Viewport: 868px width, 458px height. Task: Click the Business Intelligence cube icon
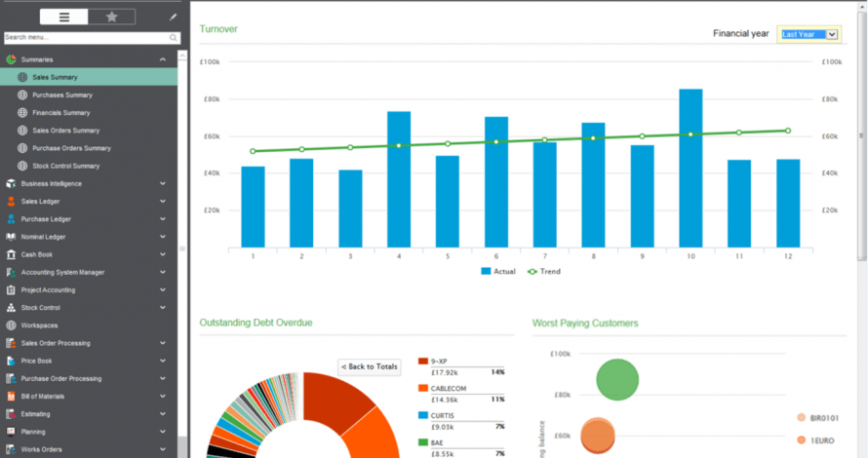[x=11, y=183]
